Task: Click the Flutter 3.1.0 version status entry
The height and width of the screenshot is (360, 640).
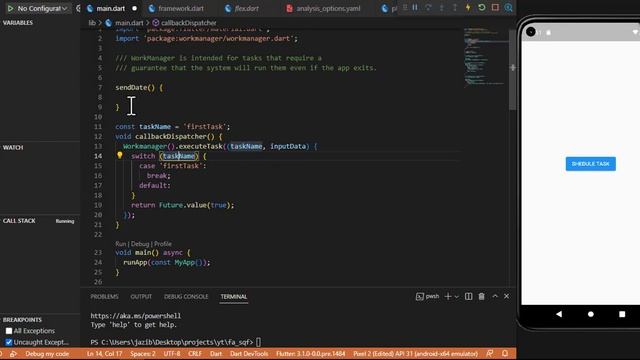Action: coord(311,353)
